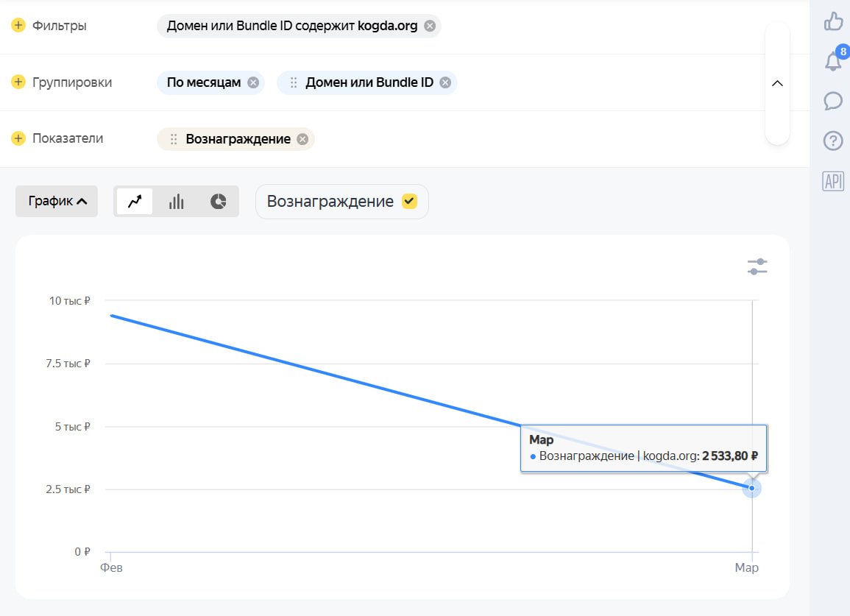The width and height of the screenshot is (850, 616).
Task: Add a new filter with plus icon
Action: click(18, 26)
